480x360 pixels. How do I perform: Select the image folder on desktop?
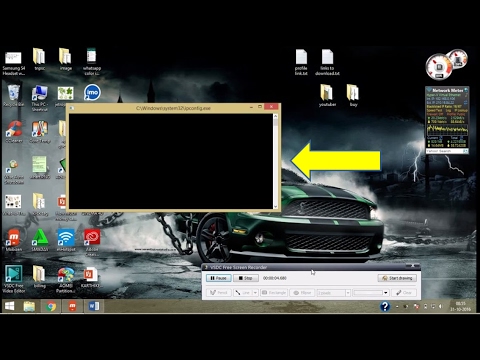click(x=65, y=59)
